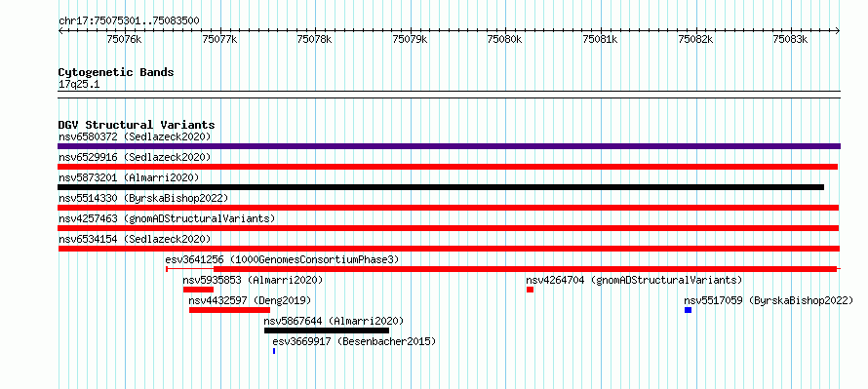Select the nsv6529916 red variant bar

click(x=448, y=167)
